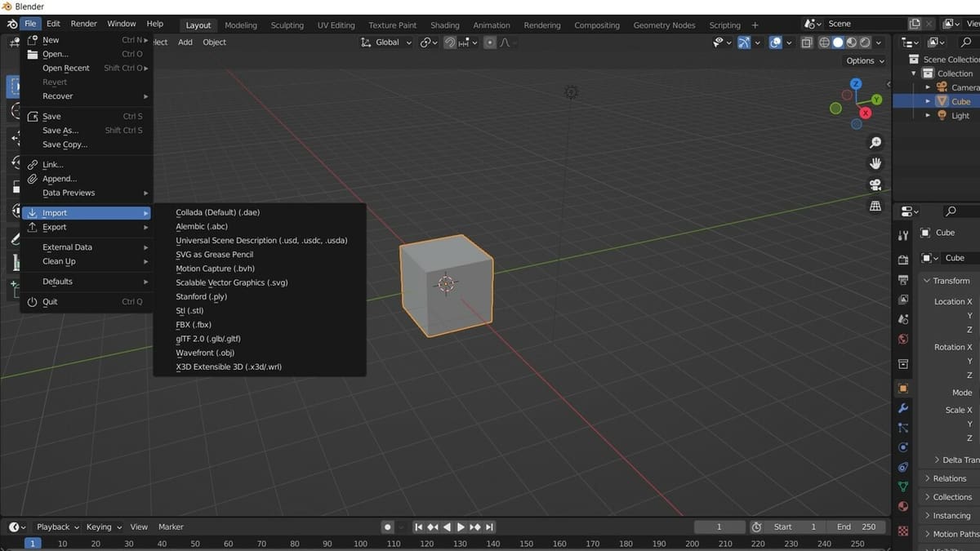
Task: Open the Global transform orientation dropdown
Action: pos(386,42)
